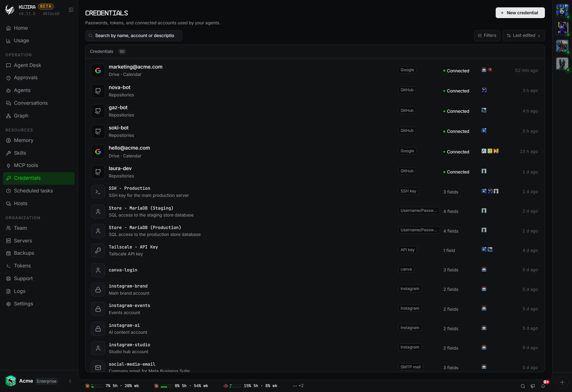Click the 52 min ago timestamp
The image size is (572, 392).
pos(526,70)
